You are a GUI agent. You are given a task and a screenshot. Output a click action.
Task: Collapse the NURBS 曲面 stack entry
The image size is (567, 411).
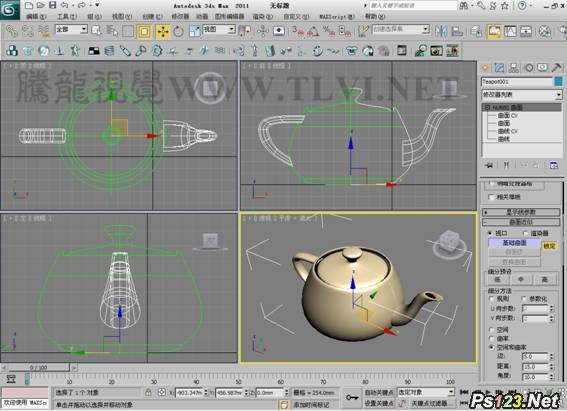coord(487,107)
